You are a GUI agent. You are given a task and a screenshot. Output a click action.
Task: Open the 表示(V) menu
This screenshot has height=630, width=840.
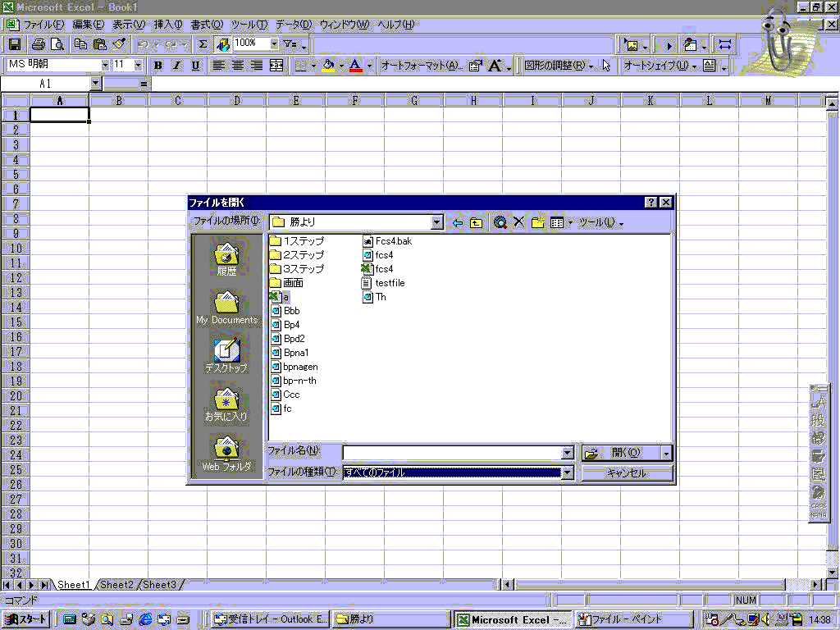click(129, 25)
